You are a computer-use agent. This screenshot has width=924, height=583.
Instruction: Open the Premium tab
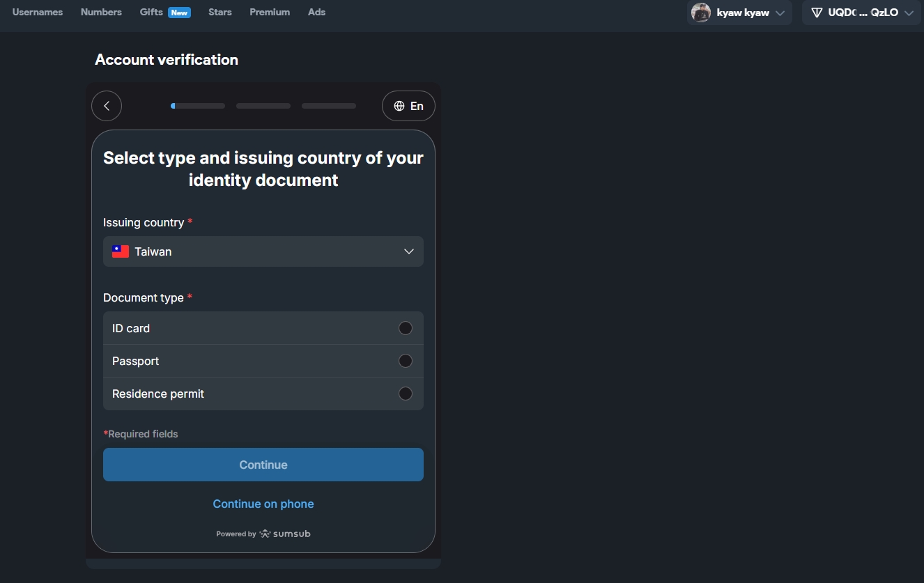270,12
